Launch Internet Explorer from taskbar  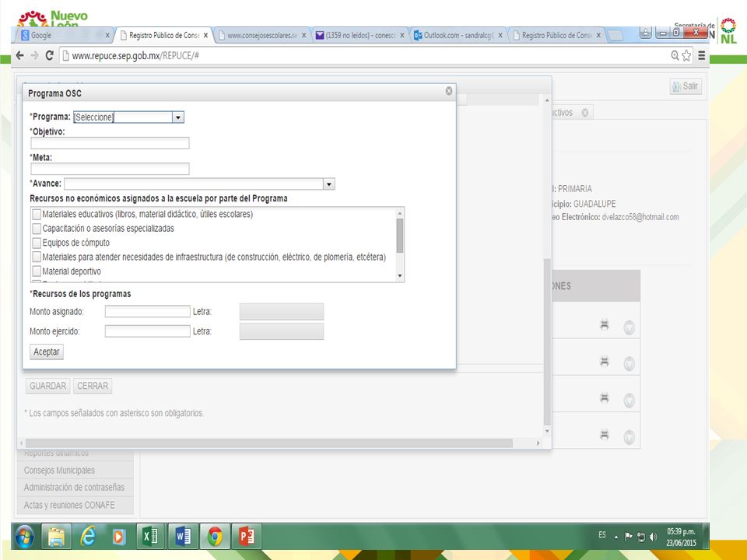point(88,536)
